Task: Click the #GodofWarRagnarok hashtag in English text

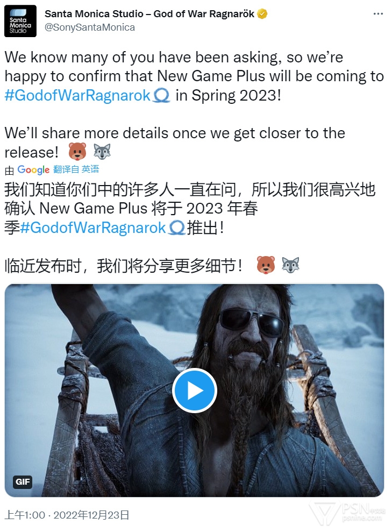Action: point(77,95)
